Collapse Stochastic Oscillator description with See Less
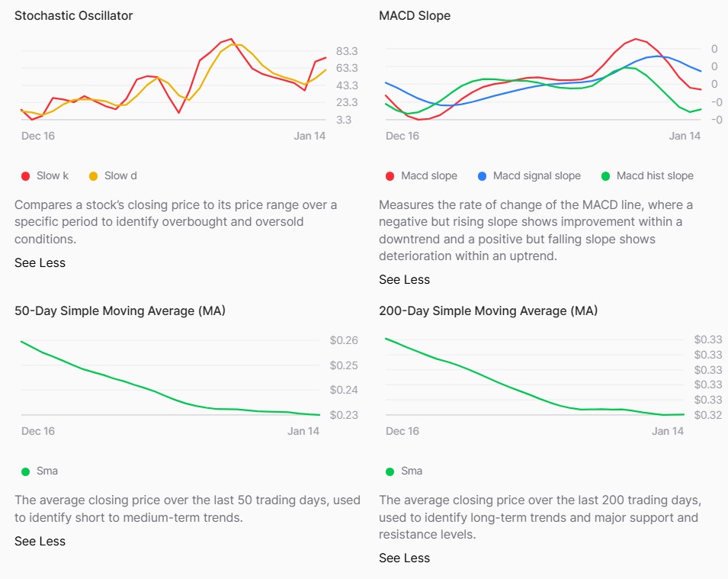 (40, 263)
